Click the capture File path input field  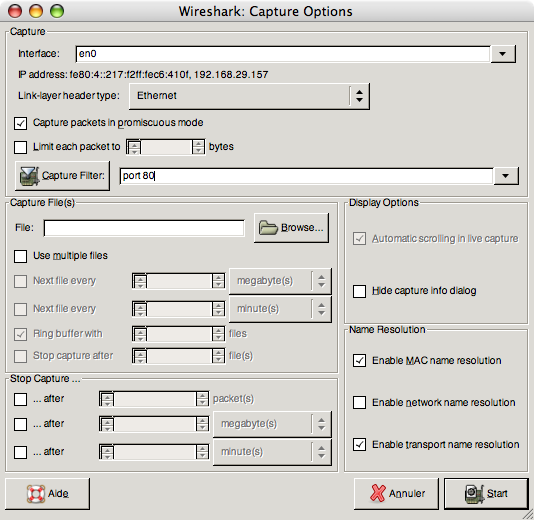pos(144,228)
